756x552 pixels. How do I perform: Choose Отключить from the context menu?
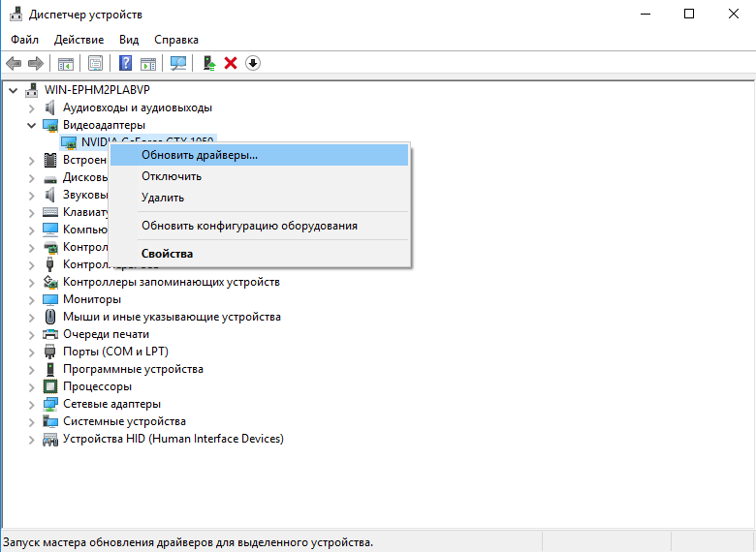pyautogui.click(x=260, y=176)
